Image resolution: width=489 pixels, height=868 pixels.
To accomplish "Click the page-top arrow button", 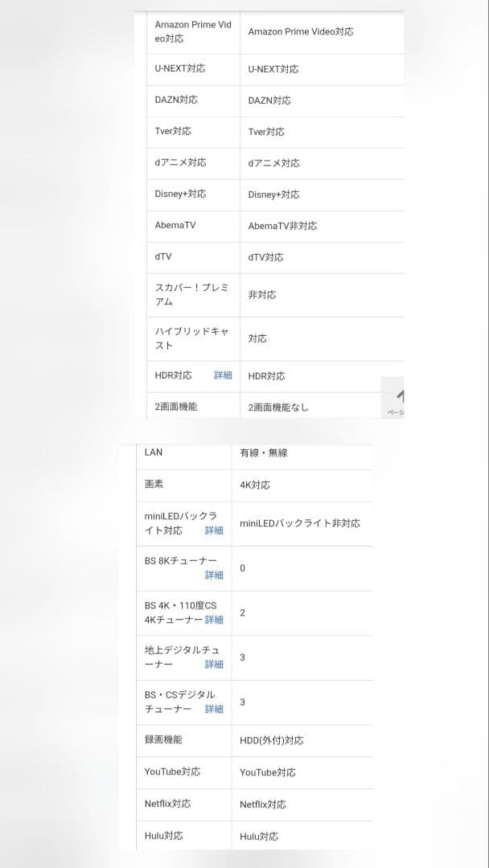I will point(393,398).
